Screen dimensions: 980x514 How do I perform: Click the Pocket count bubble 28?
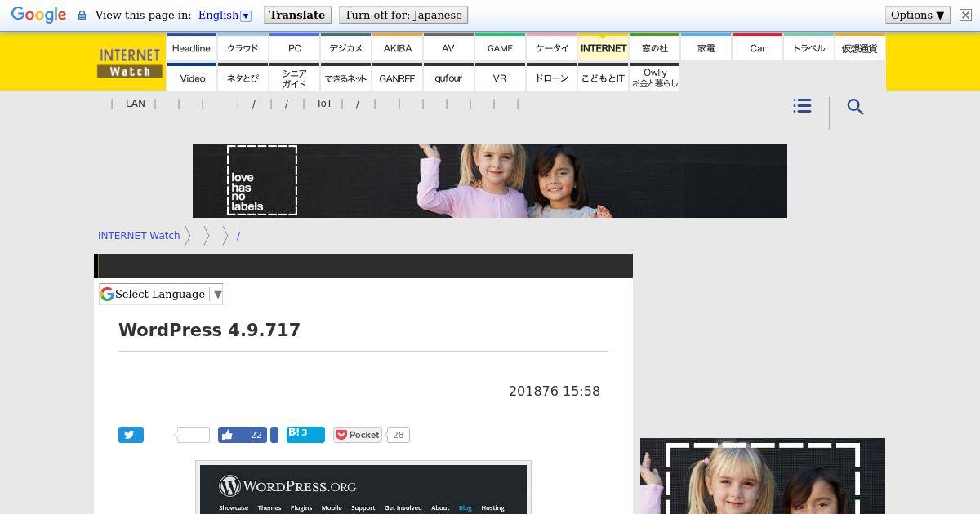[398, 435]
